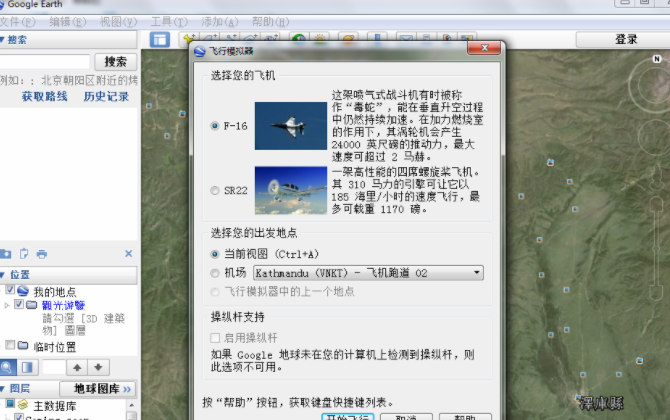
Task: Click the move-down arrow button in Places
Action: [x=98, y=367]
